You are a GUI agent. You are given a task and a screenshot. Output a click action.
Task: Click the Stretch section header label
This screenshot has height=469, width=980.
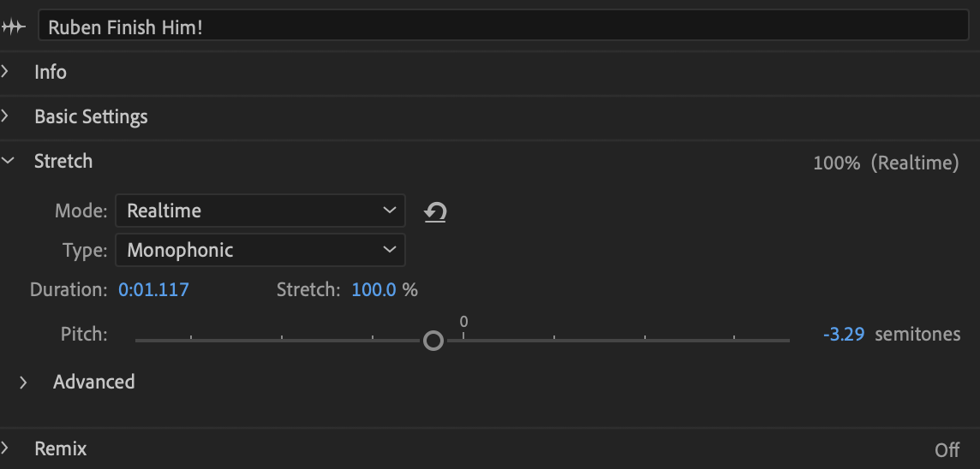coord(63,162)
